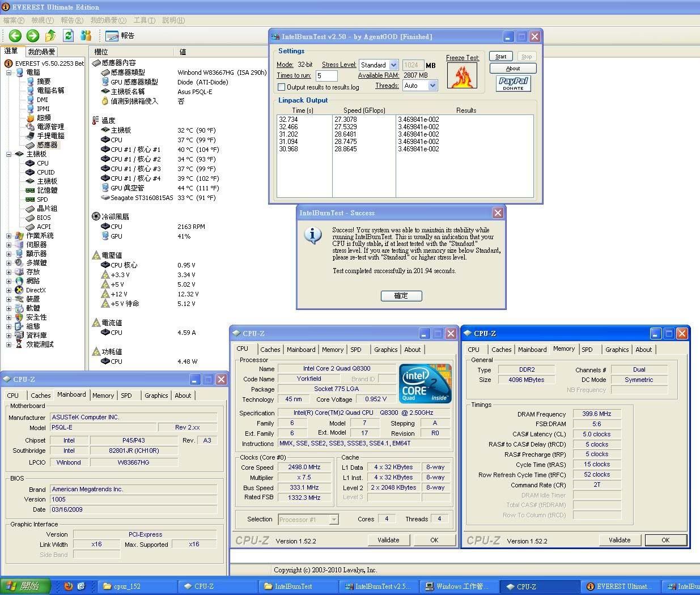Select BIOS item in EVEREST tree
700x595 pixels.
[x=44, y=218]
